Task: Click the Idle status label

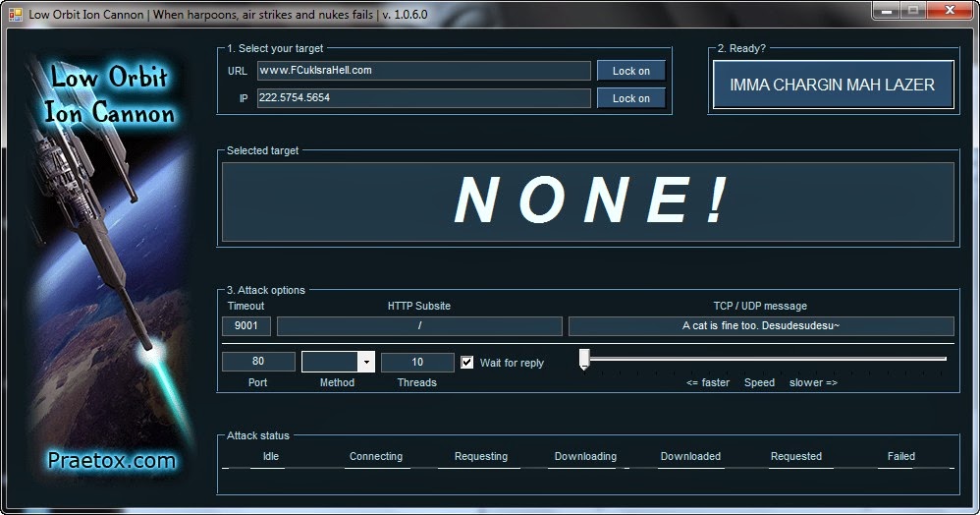Action: [x=271, y=456]
